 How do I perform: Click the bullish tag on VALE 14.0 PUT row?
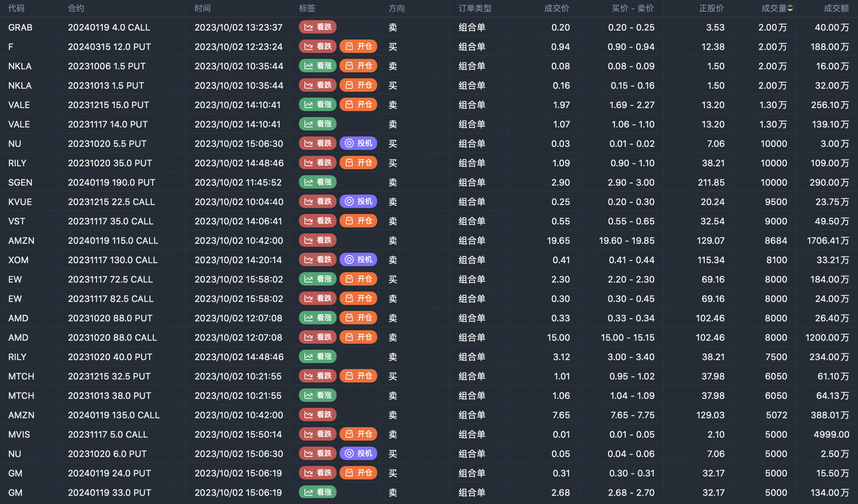[318, 124]
